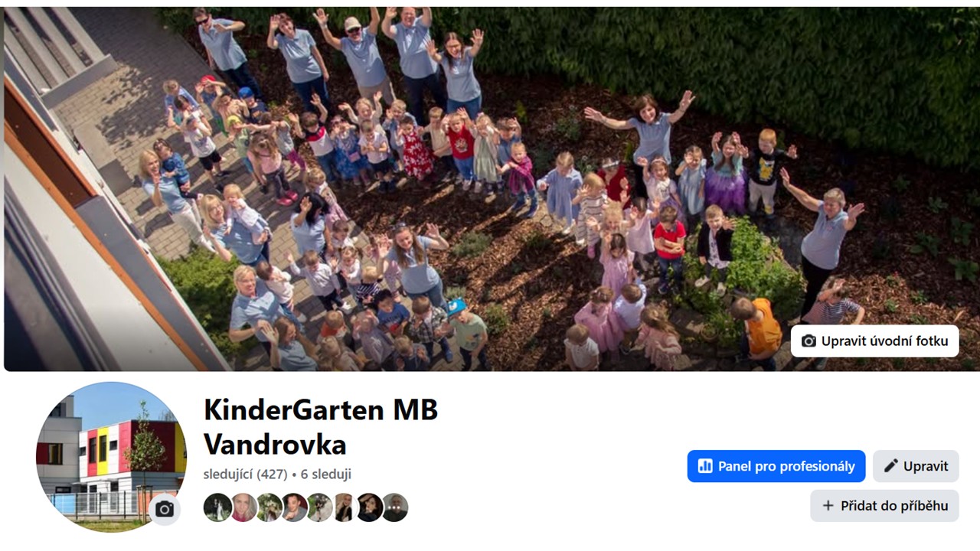The image size is (980, 551).
Task: Open the cover photo of waving children
Action: point(492,189)
